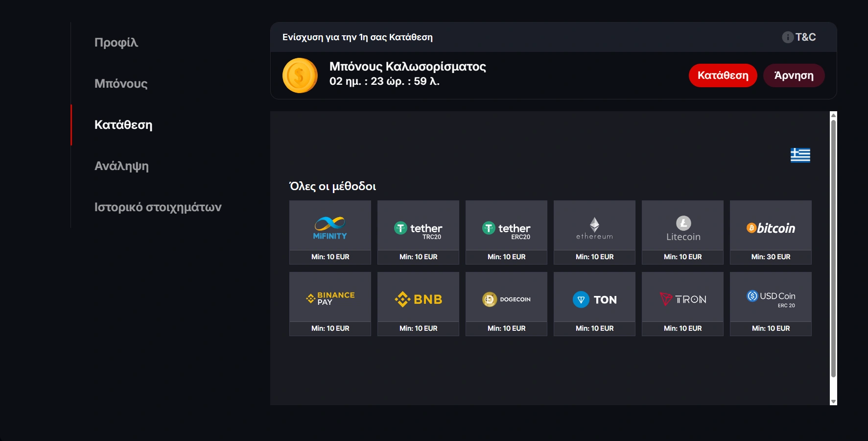
Task: Click the gold coin bonus icon
Action: click(x=300, y=75)
